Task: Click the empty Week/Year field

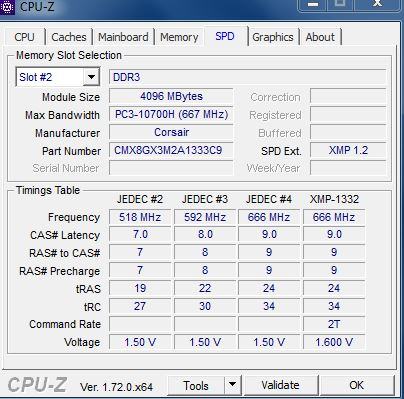Action: pyautogui.click(x=348, y=168)
